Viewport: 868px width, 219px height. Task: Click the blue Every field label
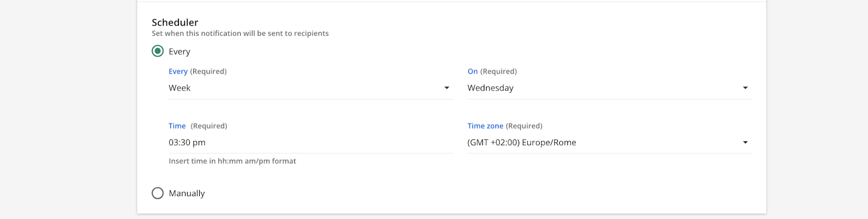[x=178, y=72]
